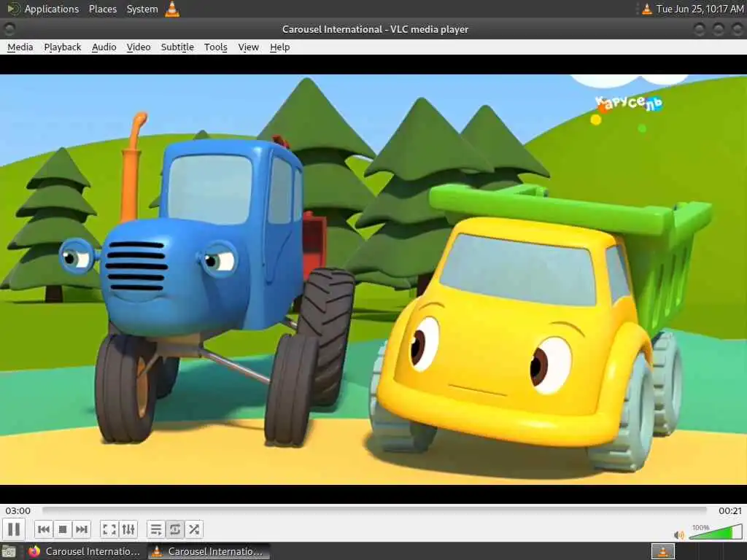This screenshot has width=747, height=560.
Task: Open the Video menu
Action: pyautogui.click(x=138, y=47)
